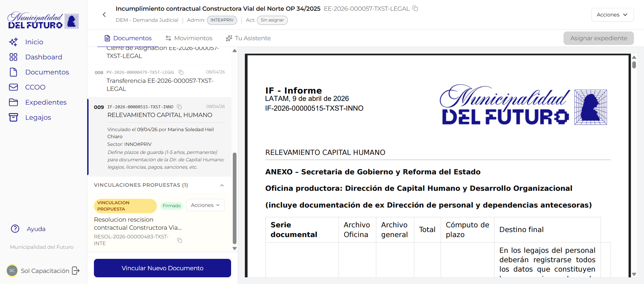Switch to the Tu Asistente tab
The height and width of the screenshot is (284, 644).
(x=248, y=38)
